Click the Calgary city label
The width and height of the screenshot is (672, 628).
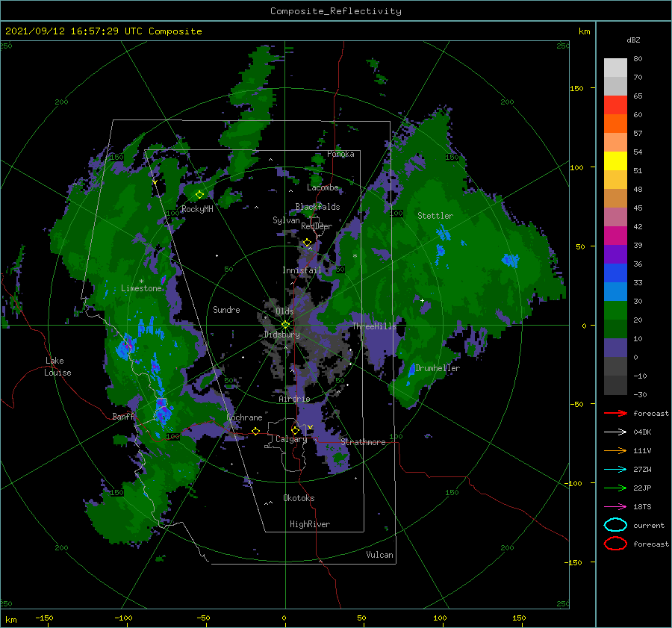pos(291,439)
